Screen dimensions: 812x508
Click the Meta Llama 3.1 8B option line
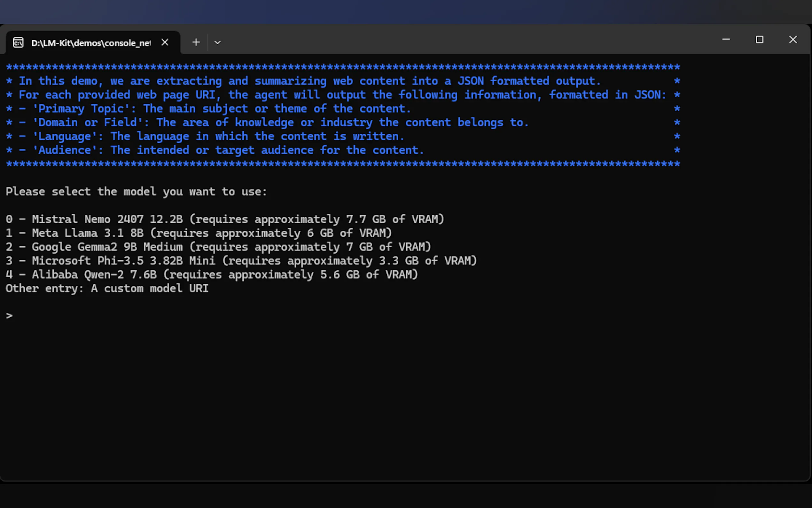pyautogui.click(x=199, y=233)
